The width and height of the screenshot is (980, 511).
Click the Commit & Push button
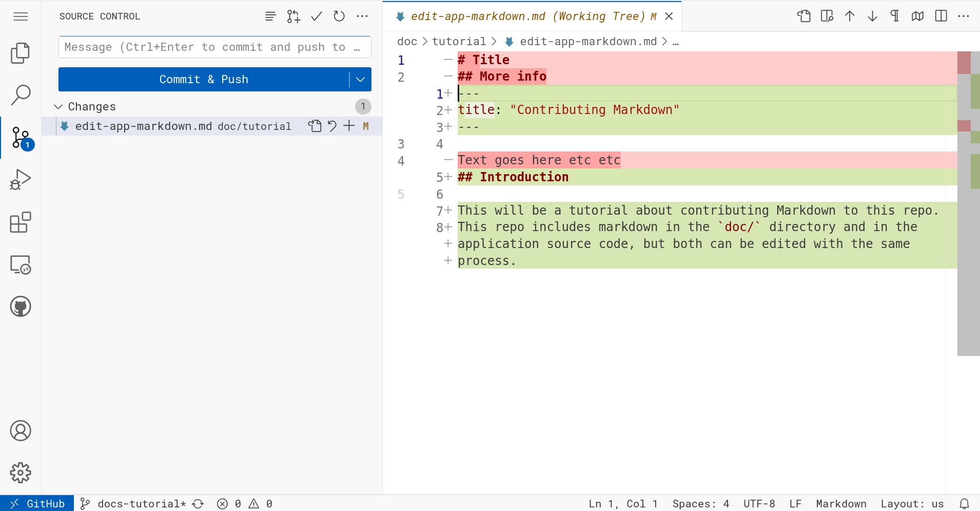(204, 79)
